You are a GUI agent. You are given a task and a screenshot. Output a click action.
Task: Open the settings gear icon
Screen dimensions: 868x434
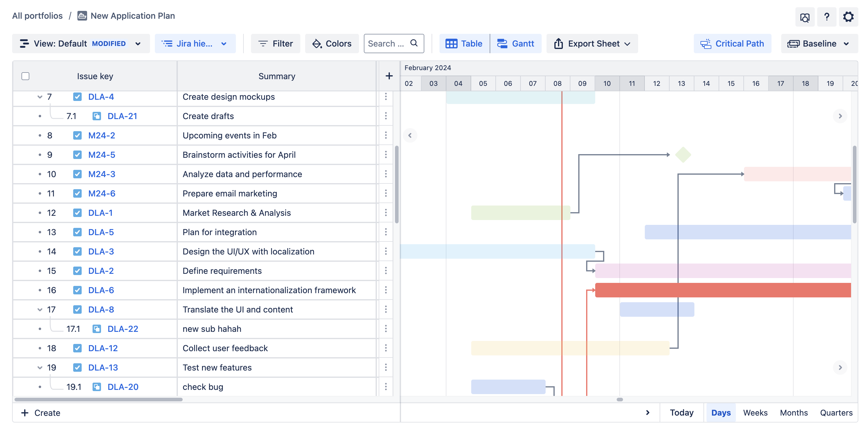click(848, 17)
